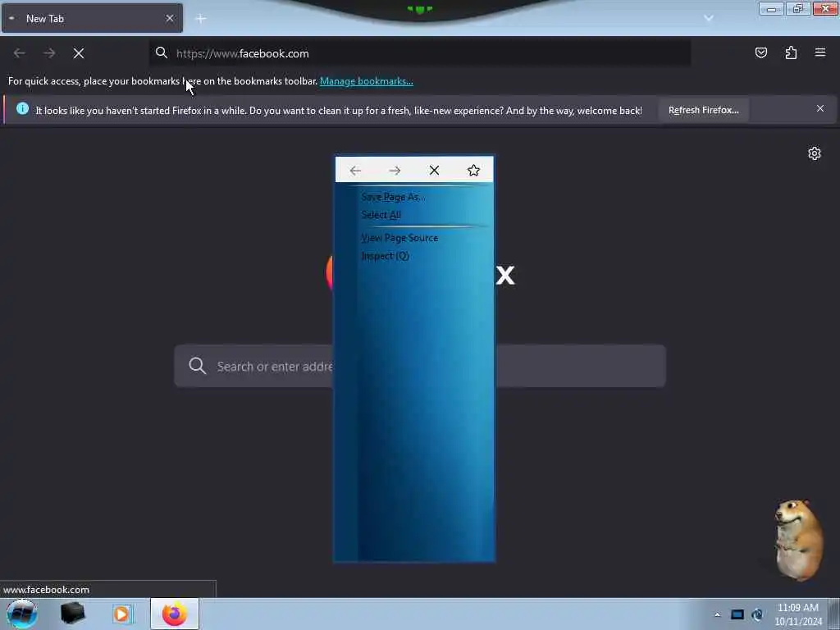The height and width of the screenshot is (630, 840).
Task: Click the monitor icon in system tray
Action: click(x=737, y=614)
